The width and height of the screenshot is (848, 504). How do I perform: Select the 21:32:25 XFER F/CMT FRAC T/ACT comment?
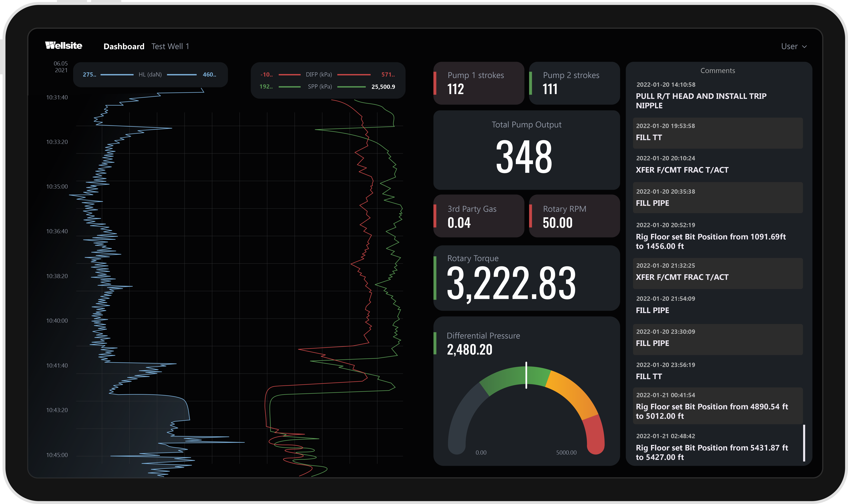[x=718, y=273]
